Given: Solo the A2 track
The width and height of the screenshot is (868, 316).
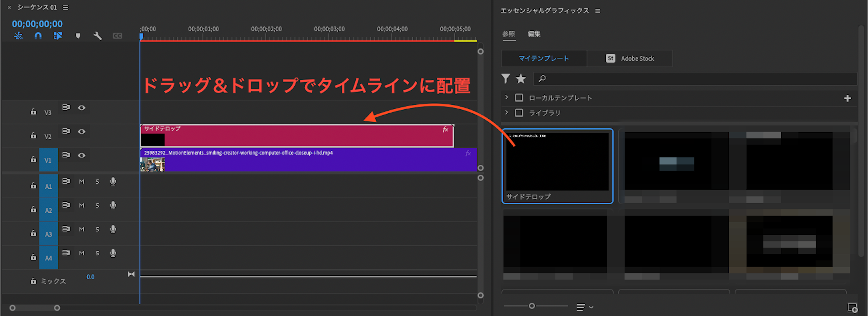Looking at the screenshot, I should click(x=97, y=205).
